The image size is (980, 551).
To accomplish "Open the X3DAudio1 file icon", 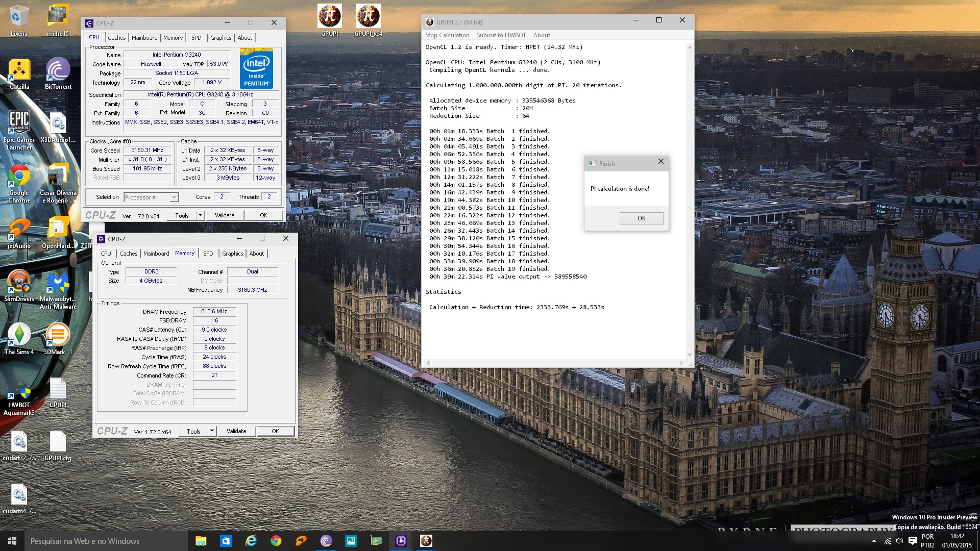I will [x=58, y=127].
